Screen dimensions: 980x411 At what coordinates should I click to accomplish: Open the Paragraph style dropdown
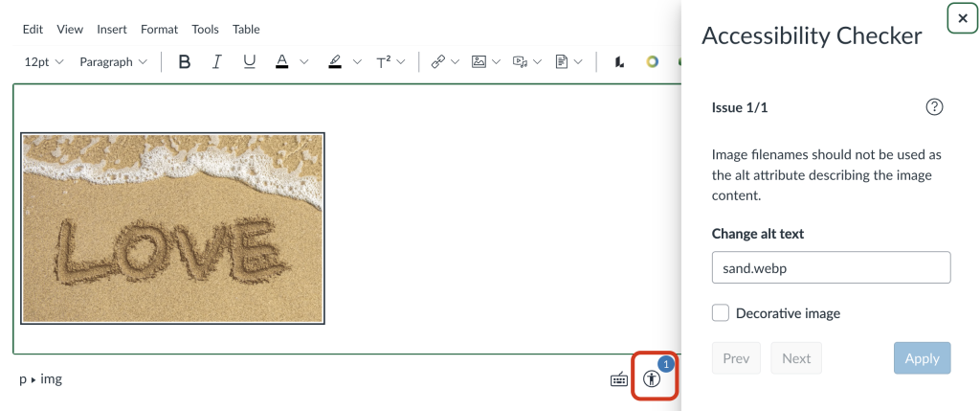(x=113, y=62)
